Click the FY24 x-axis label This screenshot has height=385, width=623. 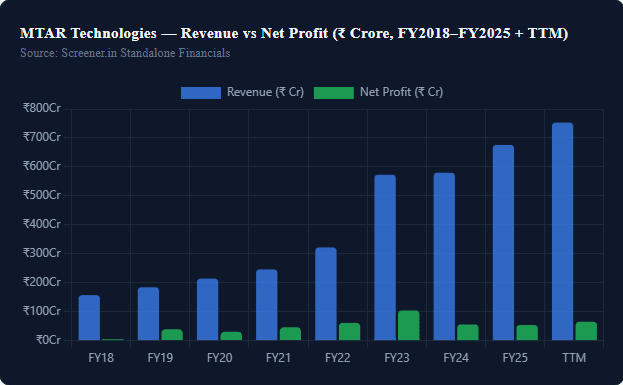point(456,358)
